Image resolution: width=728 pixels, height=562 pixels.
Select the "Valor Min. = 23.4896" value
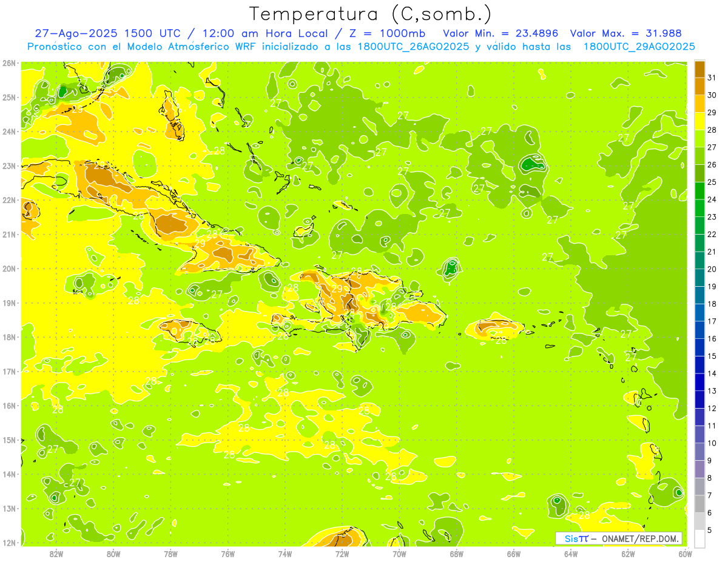[500, 33]
